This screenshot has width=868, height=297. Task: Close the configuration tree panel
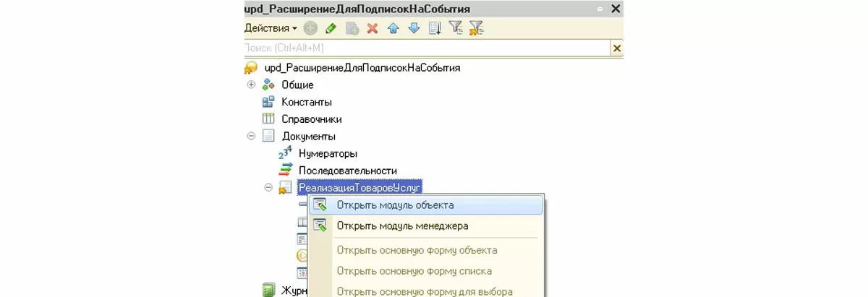[x=616, y=9]
